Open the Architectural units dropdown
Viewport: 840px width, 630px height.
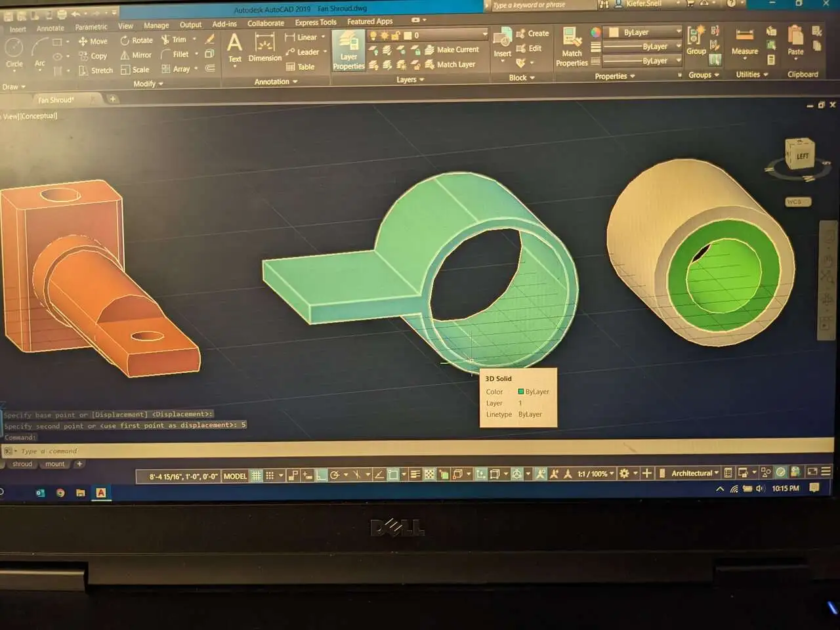click(x=695, y=473)
